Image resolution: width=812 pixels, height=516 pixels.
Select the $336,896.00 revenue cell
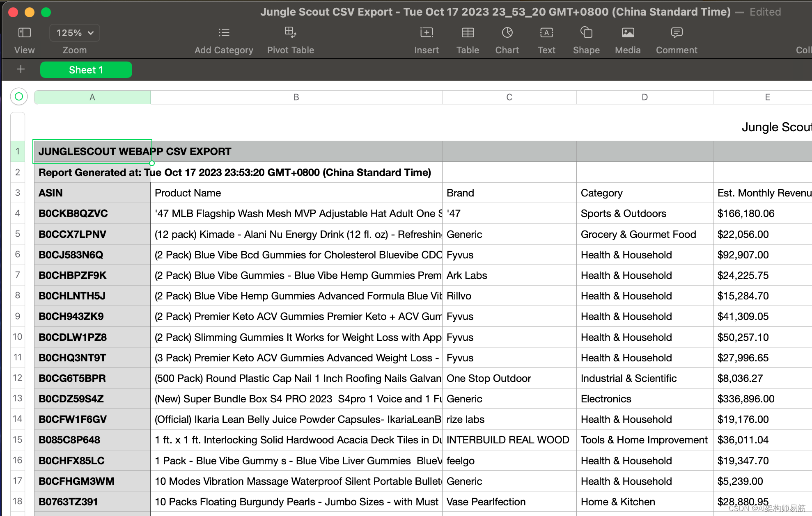click(x=763, y=399)
